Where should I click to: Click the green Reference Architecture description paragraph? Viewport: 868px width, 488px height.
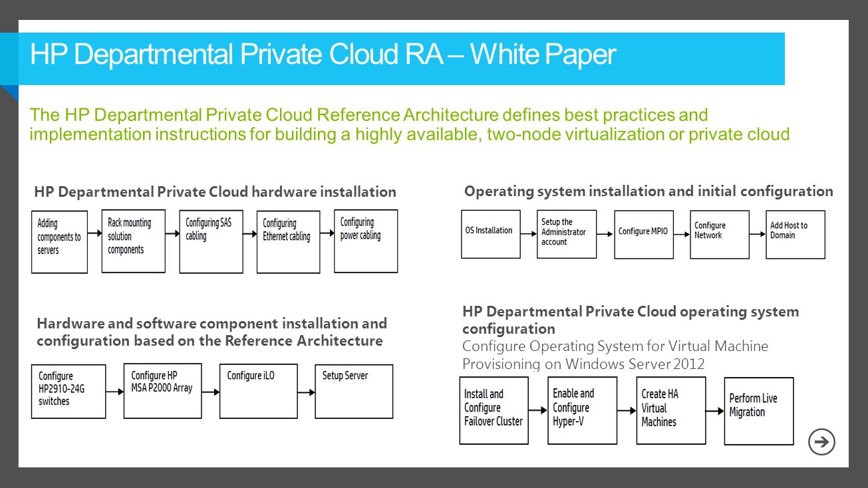point(409,124)
